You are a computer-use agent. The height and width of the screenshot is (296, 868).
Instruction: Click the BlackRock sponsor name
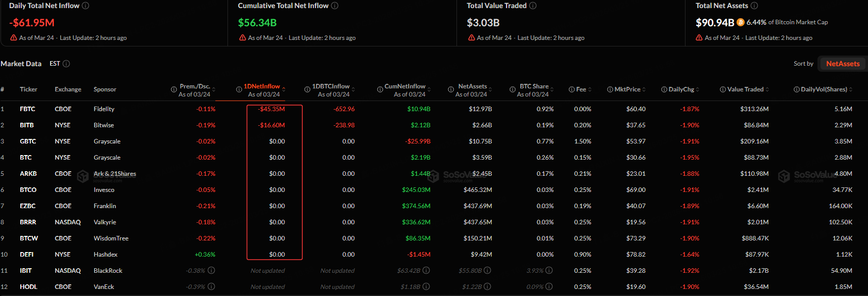(x=108, y=271)
